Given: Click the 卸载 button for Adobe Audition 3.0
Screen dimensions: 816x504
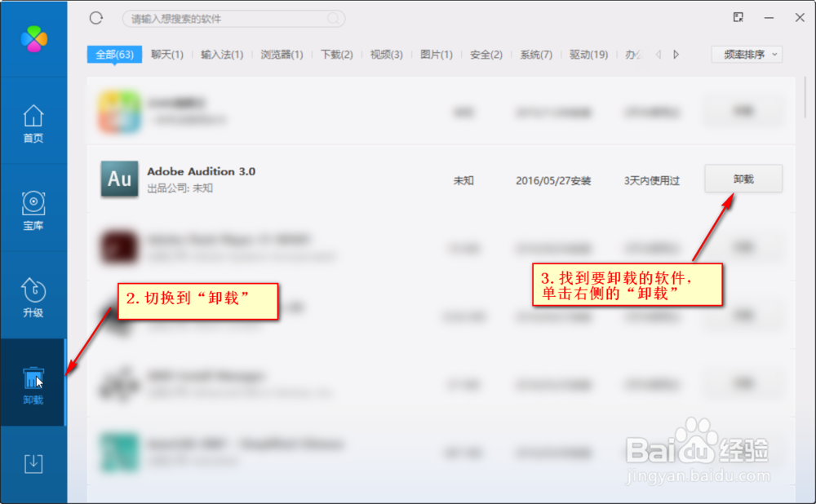Looking at the screenshot, I should (743, 179).
